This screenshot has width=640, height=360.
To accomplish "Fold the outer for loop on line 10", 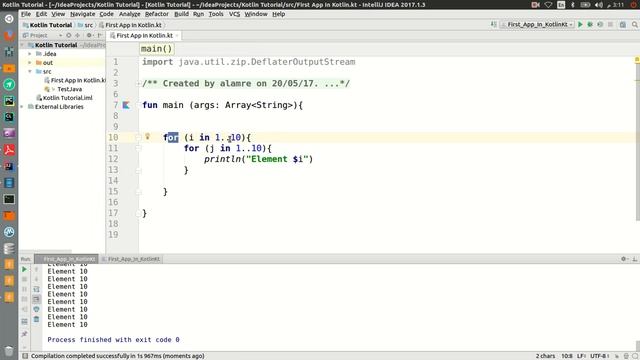I will pos(138,138).
